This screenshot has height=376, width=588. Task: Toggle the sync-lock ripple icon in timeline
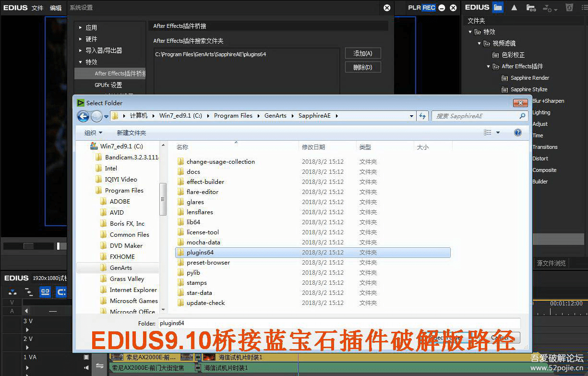coord(29,291)
